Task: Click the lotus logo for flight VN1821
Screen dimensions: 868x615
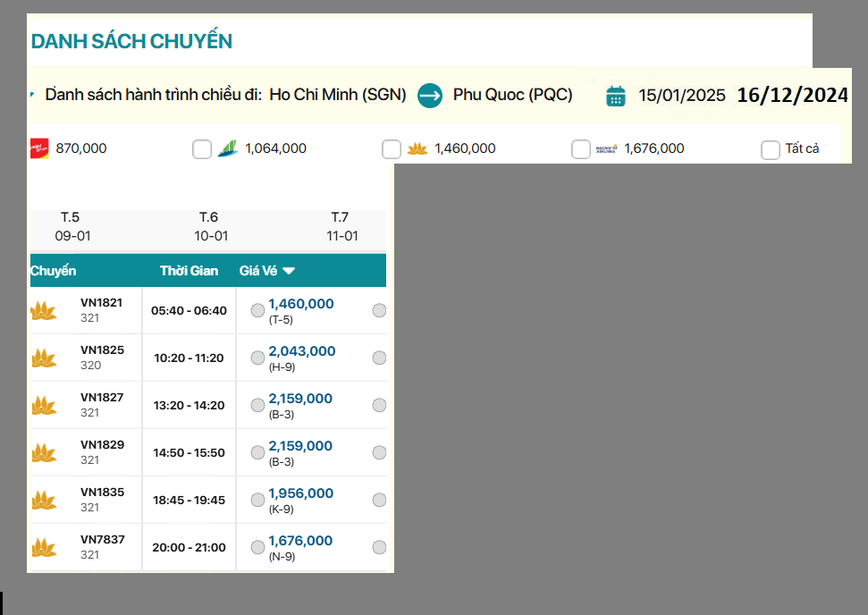Action: coord(43,310)
